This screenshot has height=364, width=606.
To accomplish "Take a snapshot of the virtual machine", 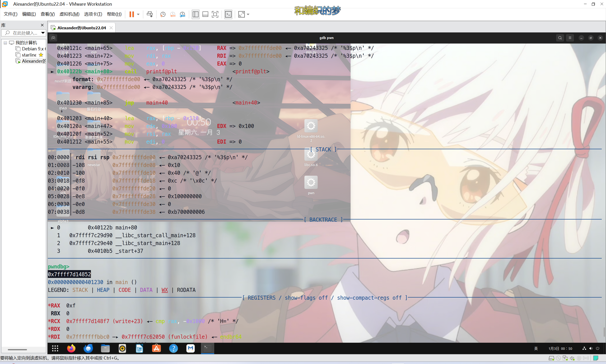I will pyautogui.click(x=162, y=14).
